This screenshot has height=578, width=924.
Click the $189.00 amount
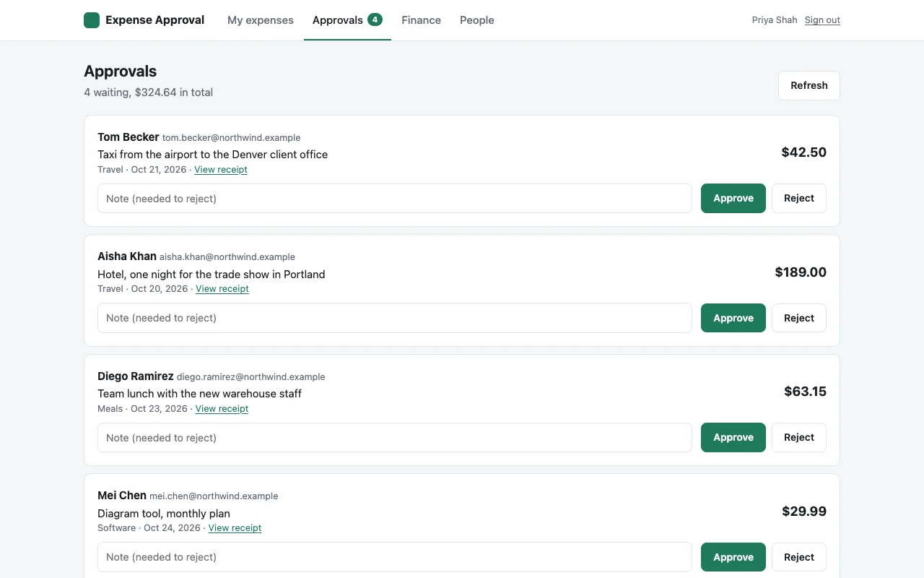(x=801, y=272)
